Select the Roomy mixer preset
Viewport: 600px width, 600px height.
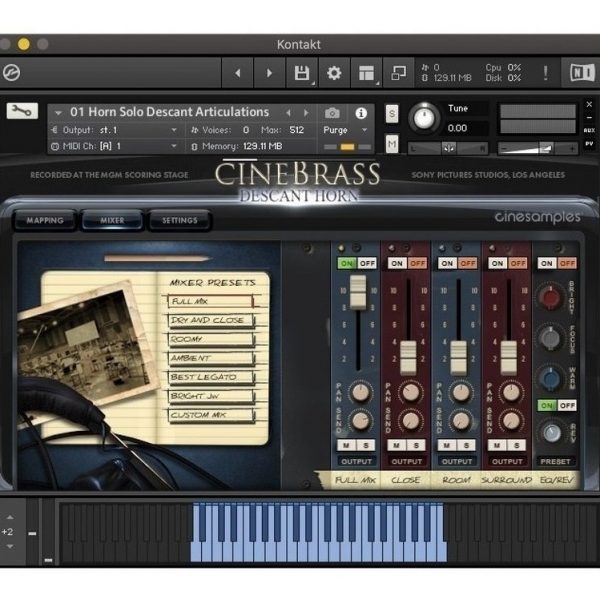(x=210, y=339)
